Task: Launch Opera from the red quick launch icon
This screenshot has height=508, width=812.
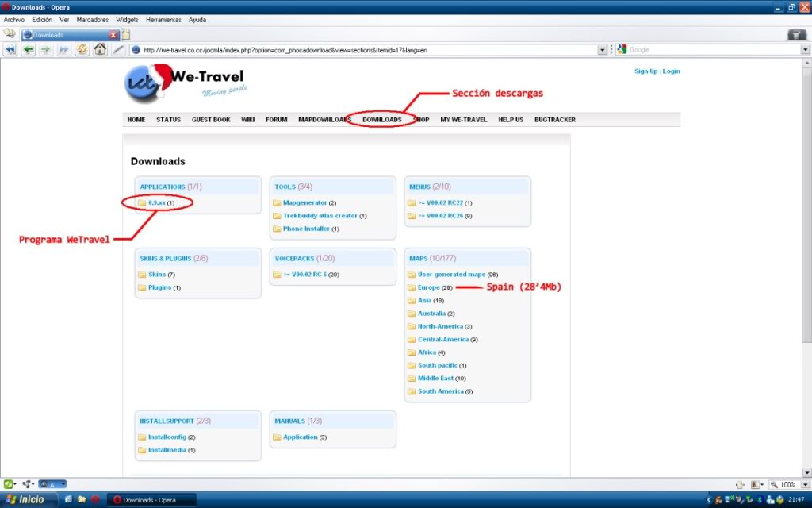Action: [x=95, y=500]
